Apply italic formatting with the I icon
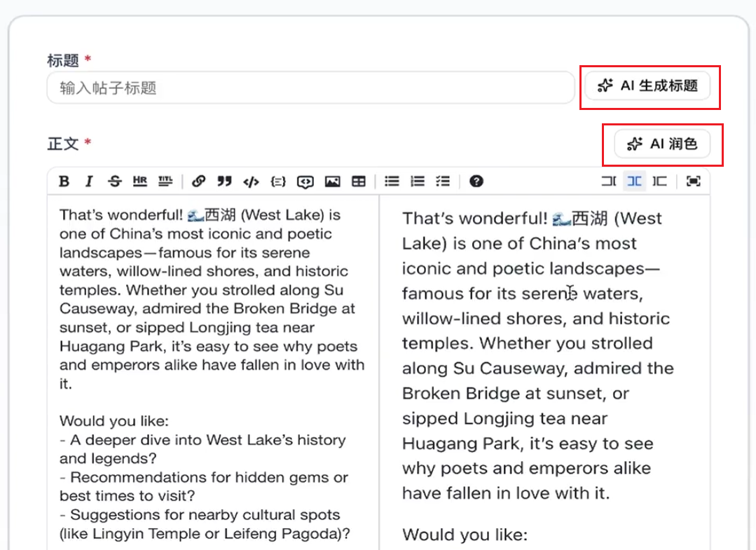756x550 pixels. [x=89, y=181]
